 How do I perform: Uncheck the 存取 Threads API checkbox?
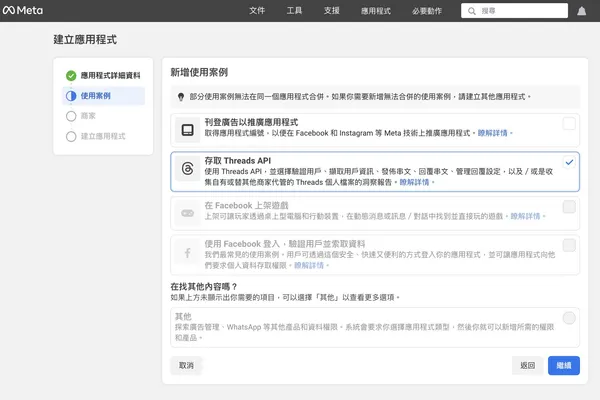[569, 162]
